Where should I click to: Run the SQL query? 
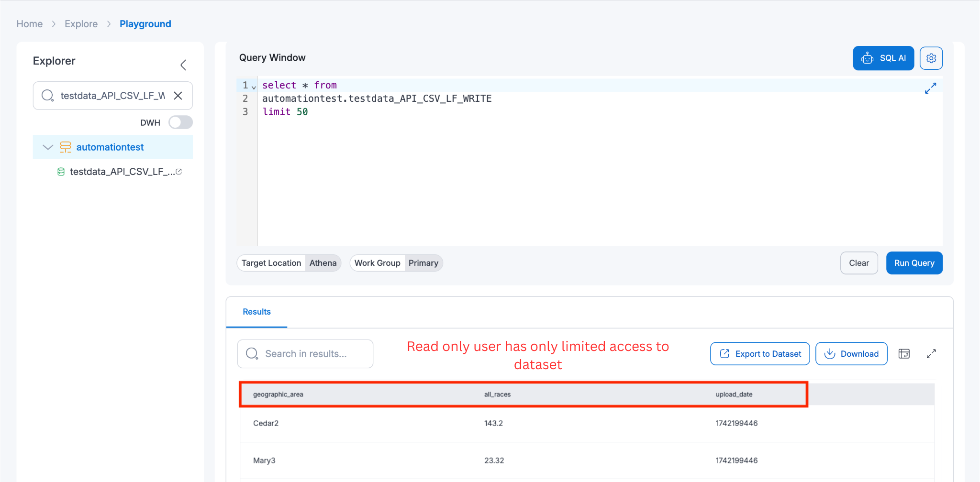pos(913,263)
